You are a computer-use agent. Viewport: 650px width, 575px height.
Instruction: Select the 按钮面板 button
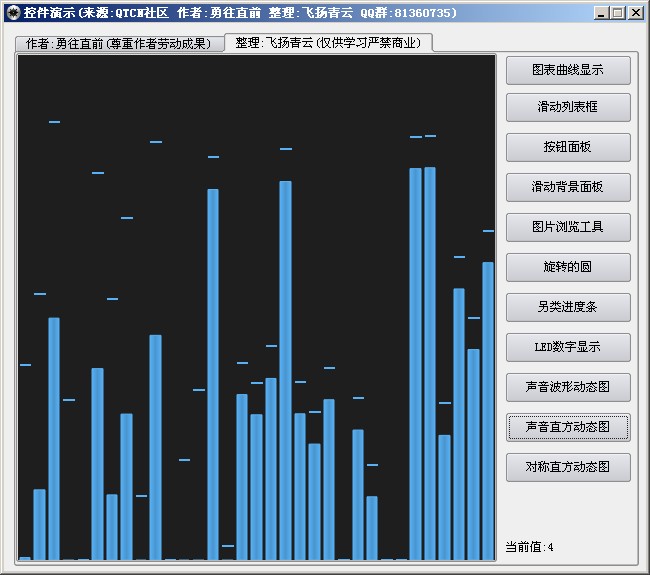point(568,147)
